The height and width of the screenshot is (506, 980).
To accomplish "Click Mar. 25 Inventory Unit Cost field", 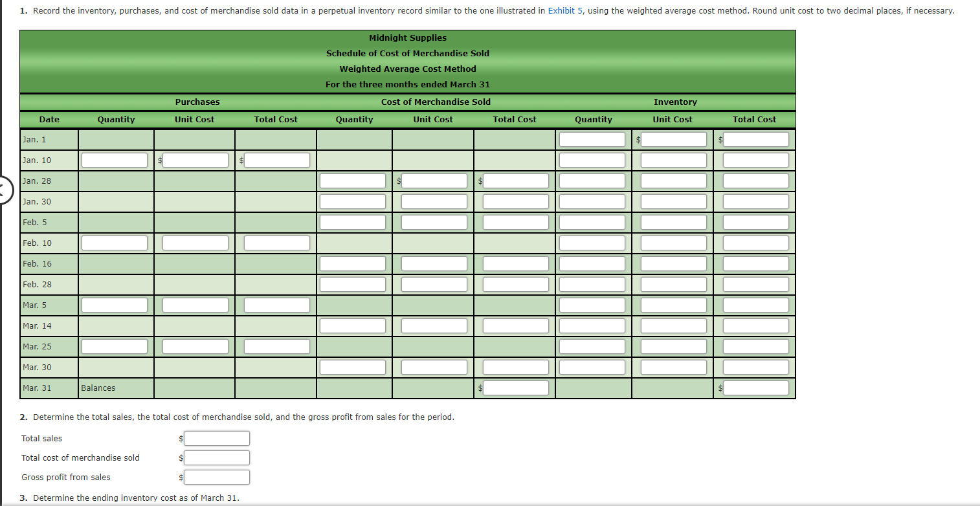I will point(674,346).
